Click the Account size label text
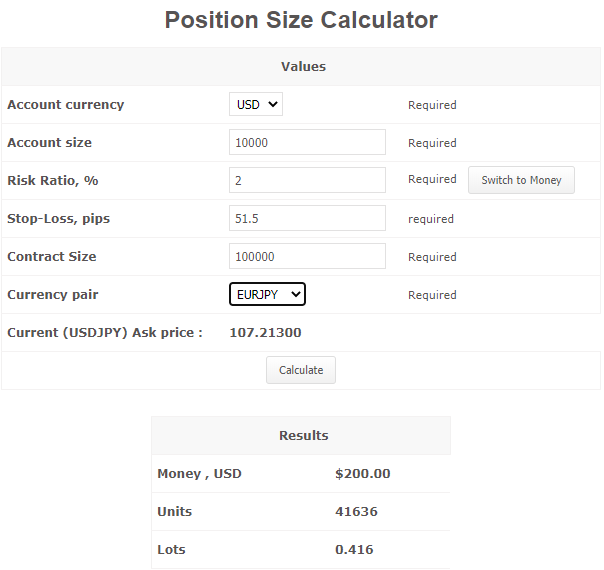Screen dimensions: 604x570 pyautogui.click(x=50, y=143)
